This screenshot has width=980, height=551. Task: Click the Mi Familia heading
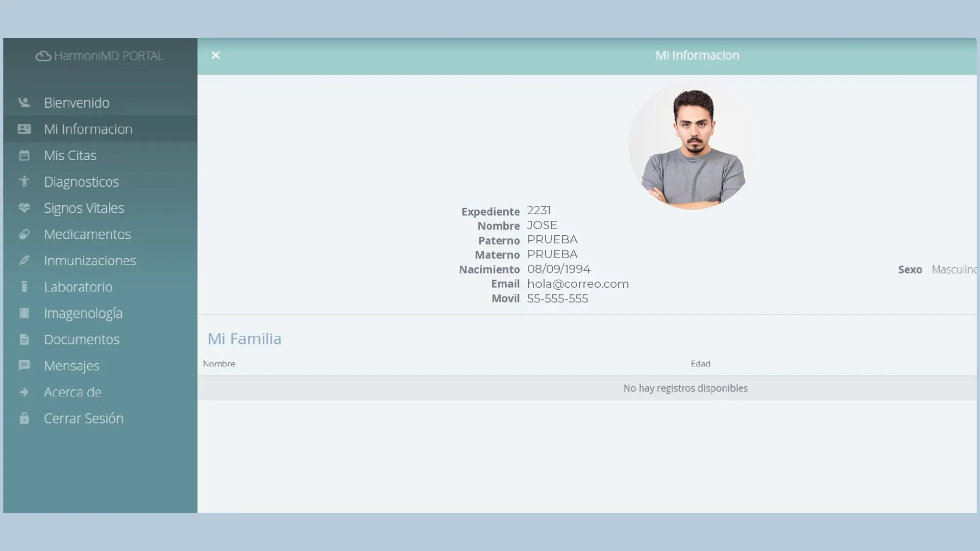244,339
